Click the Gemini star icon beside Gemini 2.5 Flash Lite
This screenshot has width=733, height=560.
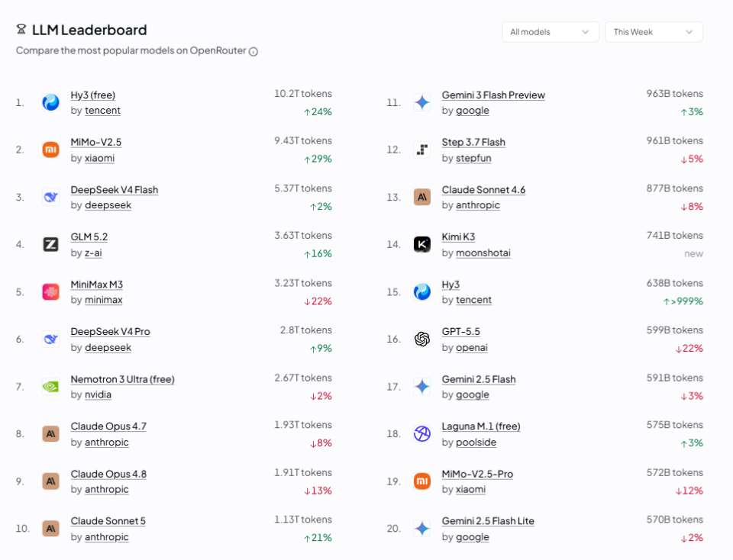point(422,529)
